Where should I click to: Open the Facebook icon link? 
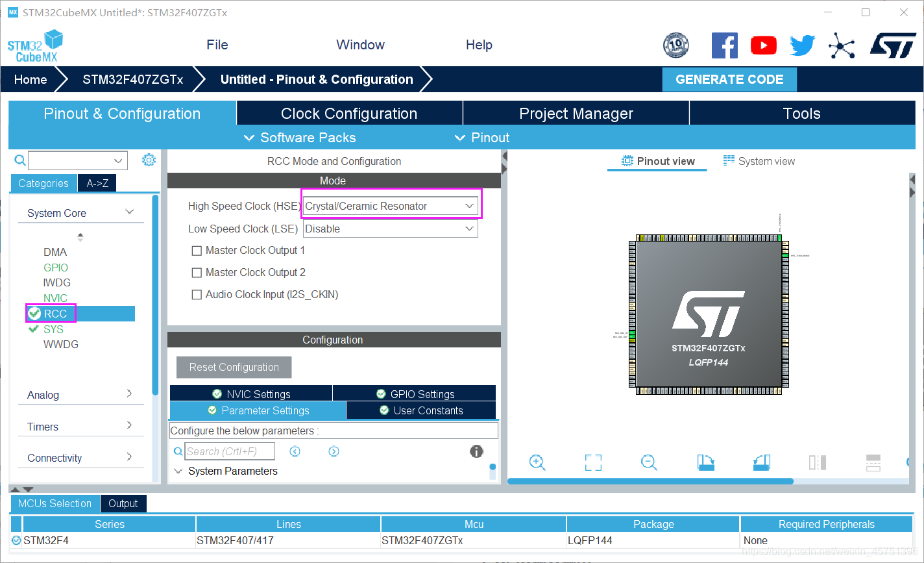pos(725,45)
